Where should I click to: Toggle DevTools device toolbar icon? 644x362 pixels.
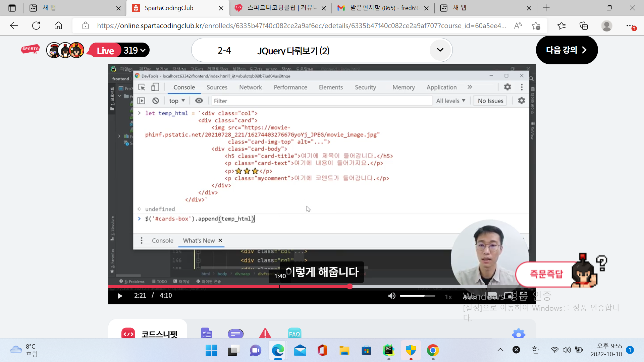coord(155,87)
